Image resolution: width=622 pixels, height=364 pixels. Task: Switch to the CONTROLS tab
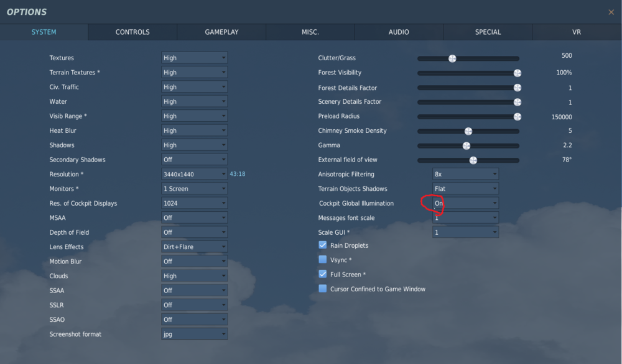[x=132, y=32]
